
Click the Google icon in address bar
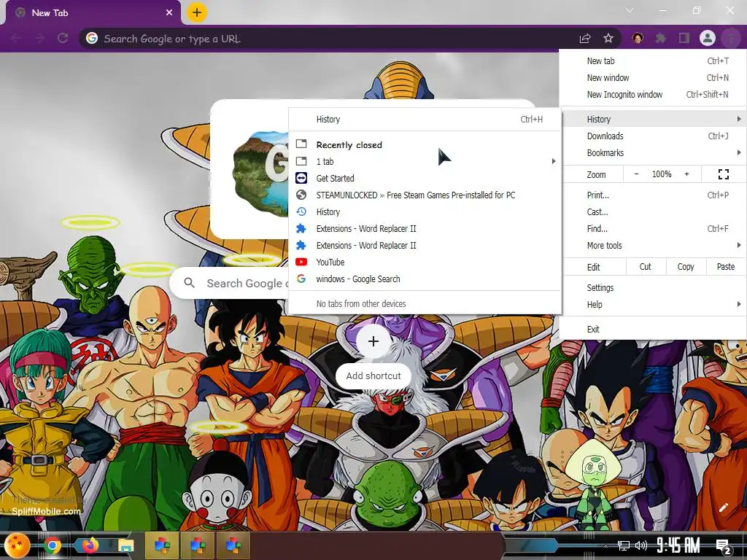point(92,38)
